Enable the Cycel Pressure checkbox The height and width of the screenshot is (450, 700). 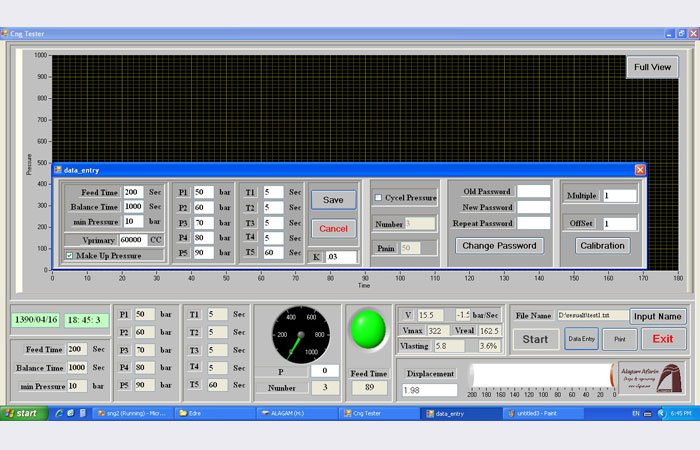tap(378, 197)
